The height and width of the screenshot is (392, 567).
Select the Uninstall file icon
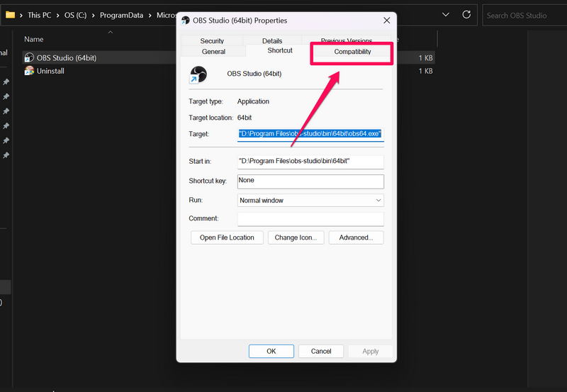point(29,71)
